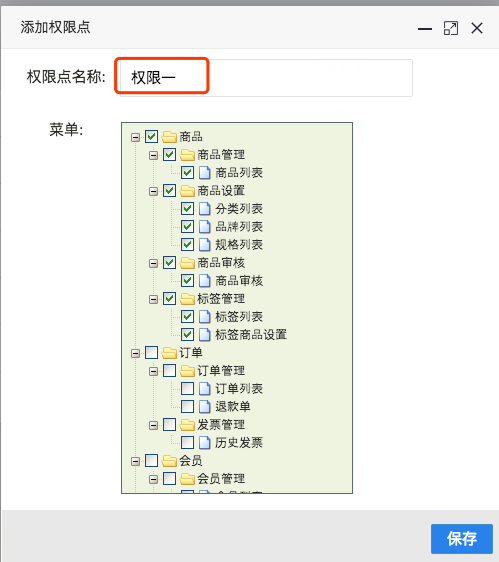Click the 会员 folder icon

point(169,461)
